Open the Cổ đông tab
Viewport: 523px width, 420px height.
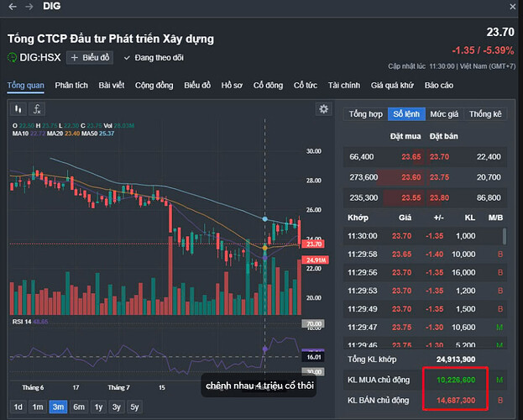coord(269,85)
